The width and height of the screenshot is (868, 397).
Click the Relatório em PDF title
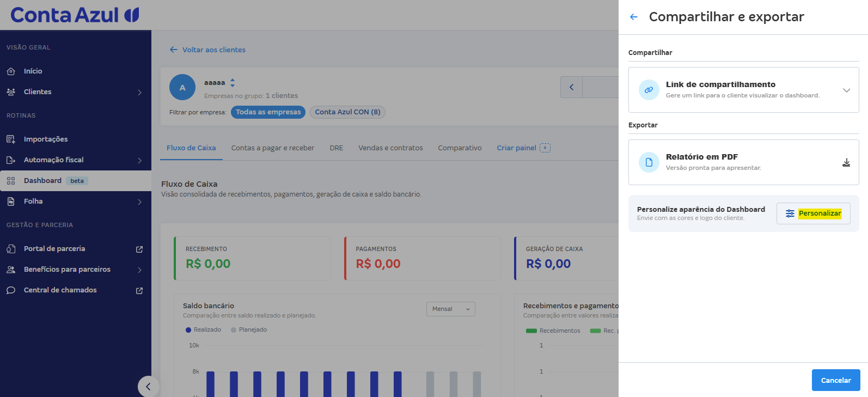[x=702, y=157]
